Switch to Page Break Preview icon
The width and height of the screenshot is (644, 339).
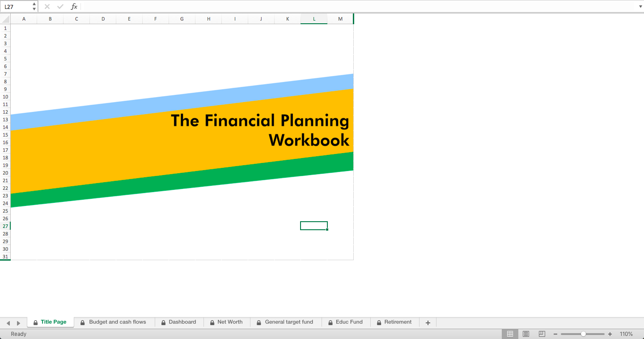(542, 334)
